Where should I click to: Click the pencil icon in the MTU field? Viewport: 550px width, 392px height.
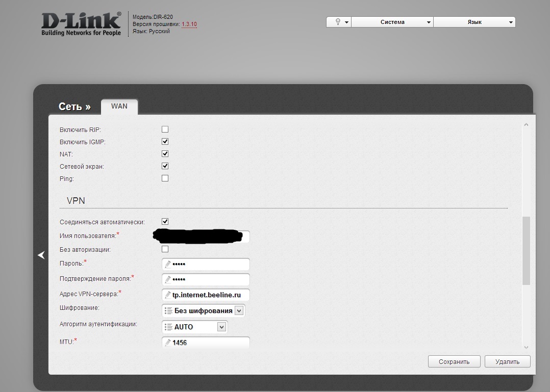coord(168,343)
